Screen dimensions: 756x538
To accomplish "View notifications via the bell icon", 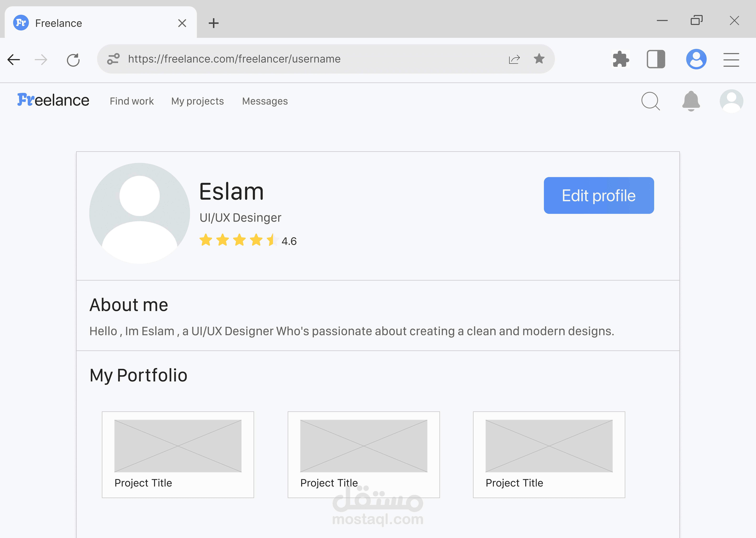I will pyautogui.click(x=691, y=101).
